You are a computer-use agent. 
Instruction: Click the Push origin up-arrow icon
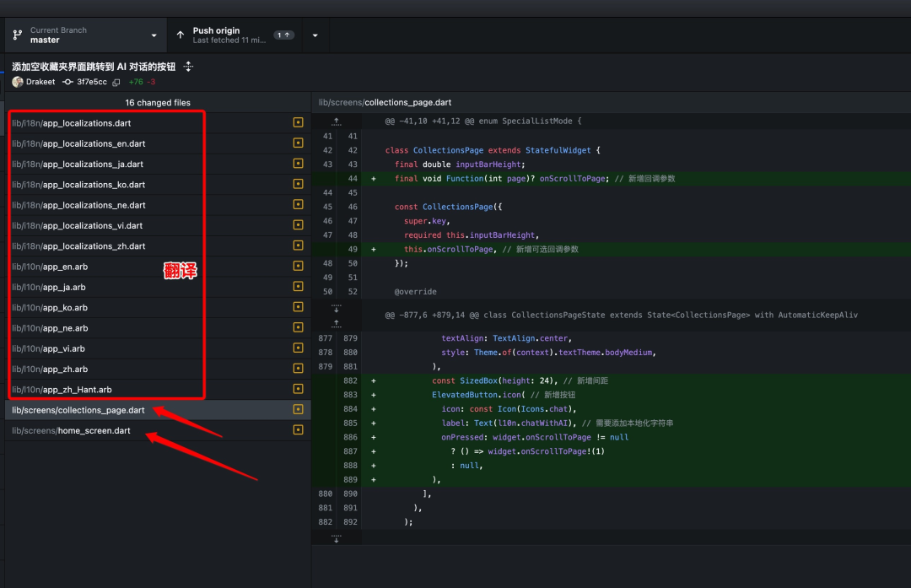[181, 35]
